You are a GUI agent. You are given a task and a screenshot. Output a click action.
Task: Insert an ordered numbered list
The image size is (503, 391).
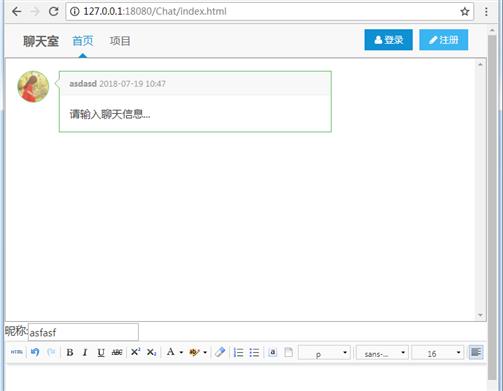pyautogui.click(x=238, y=352)
